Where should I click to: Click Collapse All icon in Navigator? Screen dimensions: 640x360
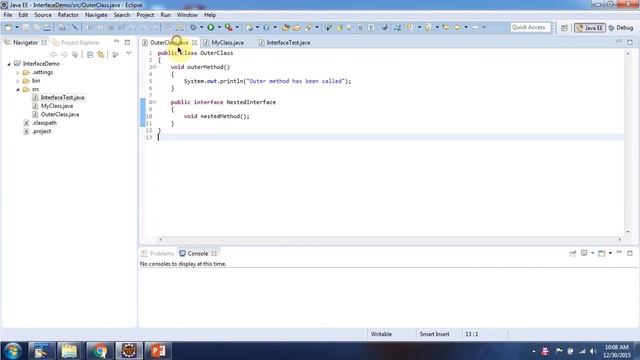tap(90, 54)
